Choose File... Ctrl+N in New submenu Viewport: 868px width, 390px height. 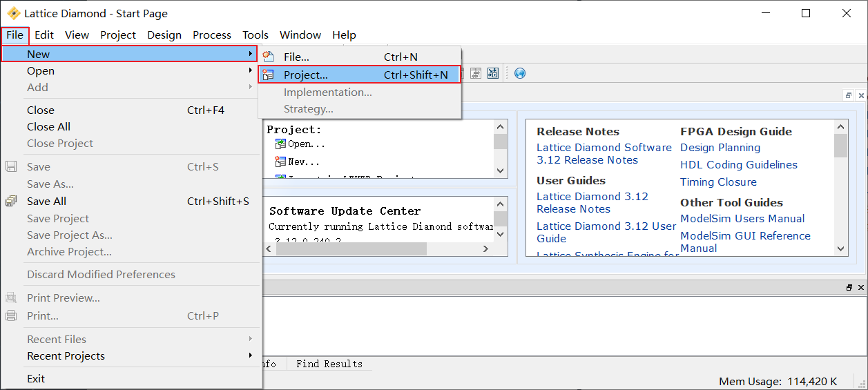tap(359, 57)
